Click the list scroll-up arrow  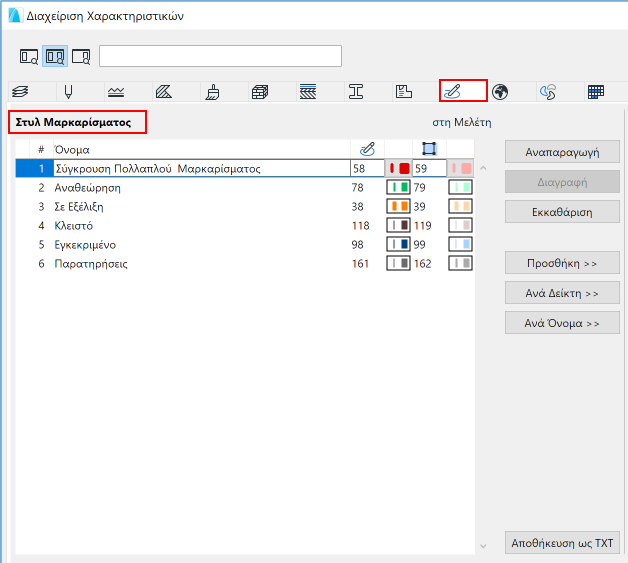click(x=483, y=168)
